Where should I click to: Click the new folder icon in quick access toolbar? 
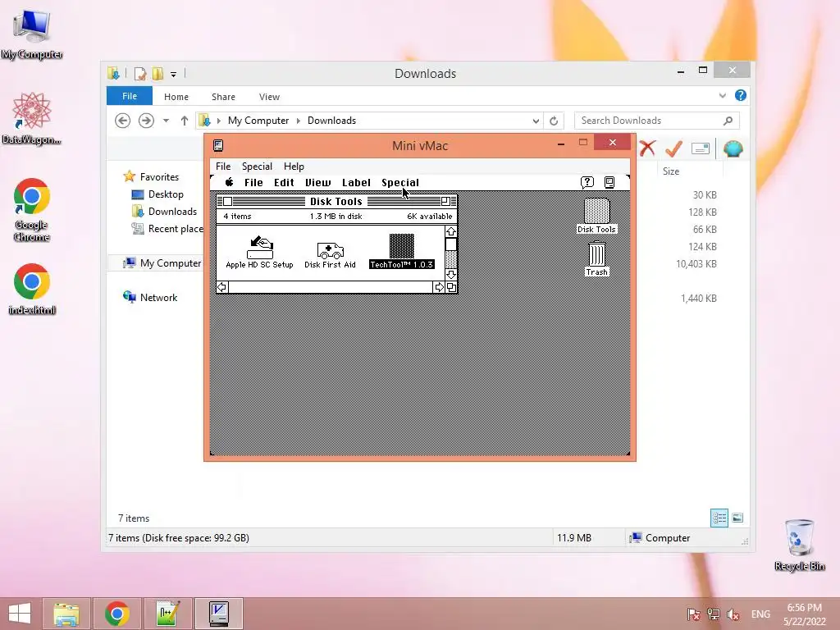(x=157, y=73)
